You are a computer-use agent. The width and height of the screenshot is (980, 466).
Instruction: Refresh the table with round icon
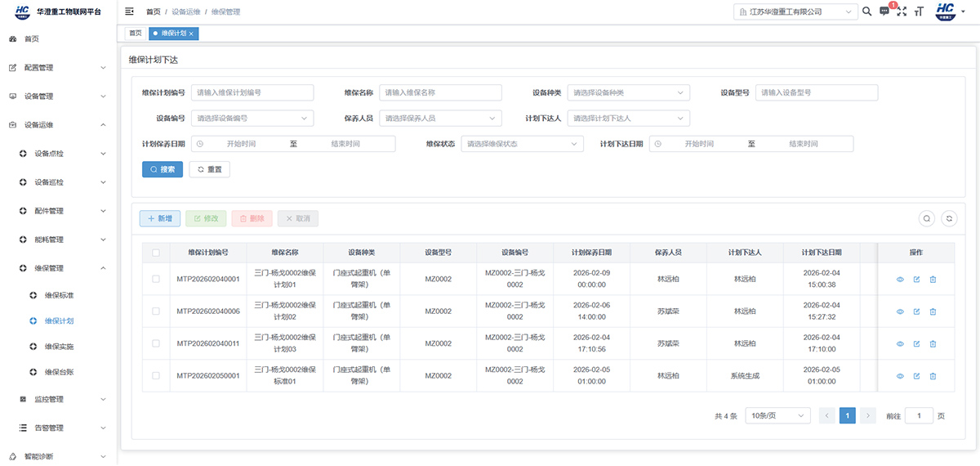950,218
